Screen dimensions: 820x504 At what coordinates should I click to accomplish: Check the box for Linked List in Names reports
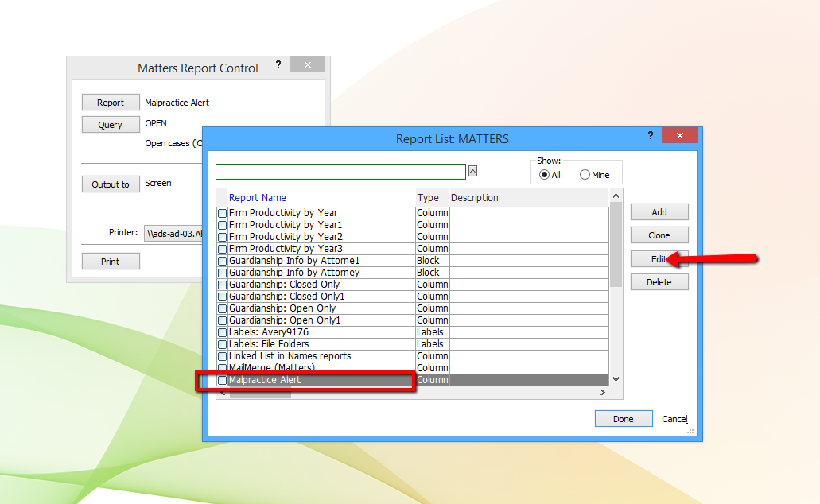(x=222, y=357)
